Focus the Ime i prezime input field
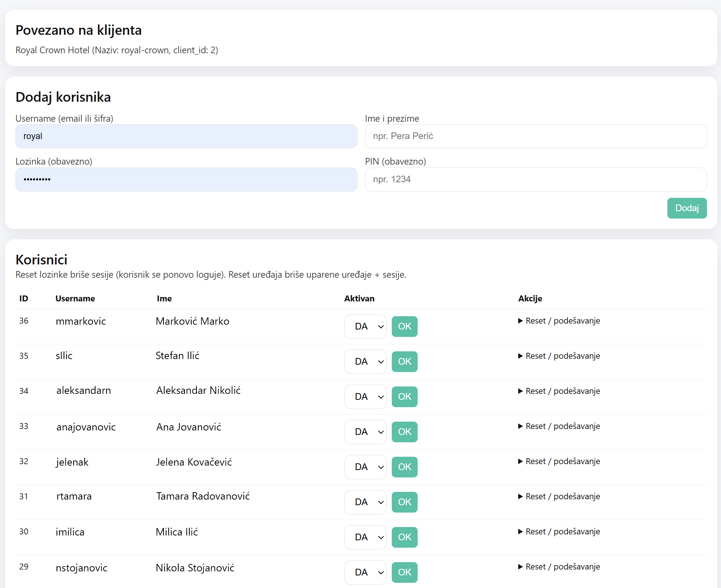Screen dimensions: 721x588 tap(536, 136)
